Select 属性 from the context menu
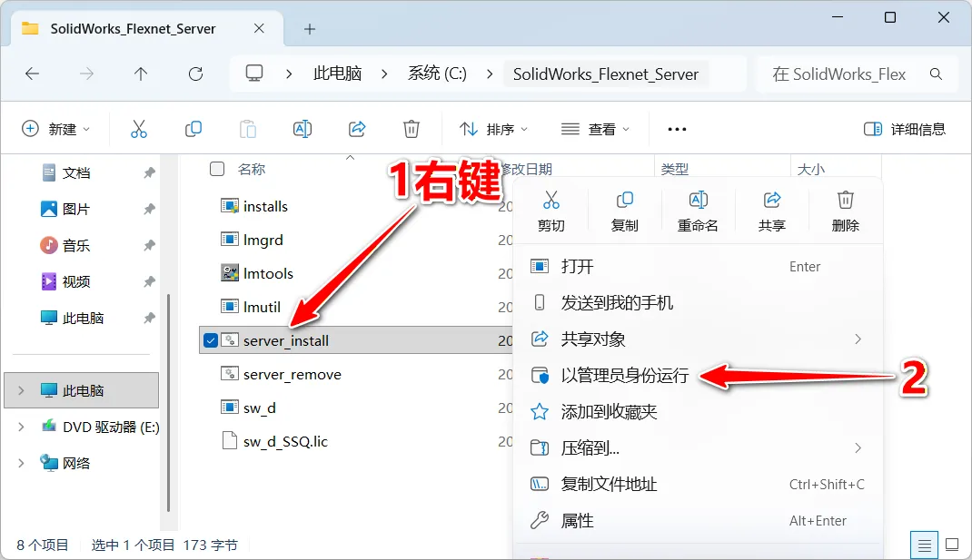 point(698,521)
